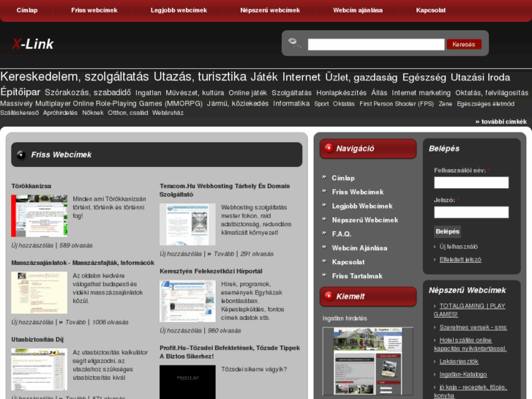
Task: Click the red icon next to Navigáció
Action: 329,148
